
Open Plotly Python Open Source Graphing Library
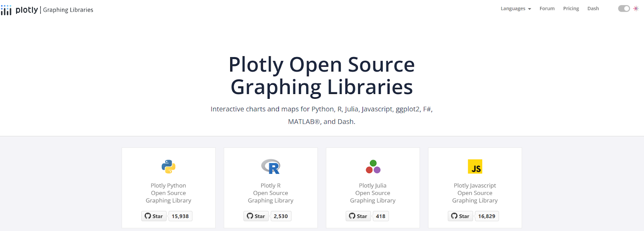[x=168, y=193]
